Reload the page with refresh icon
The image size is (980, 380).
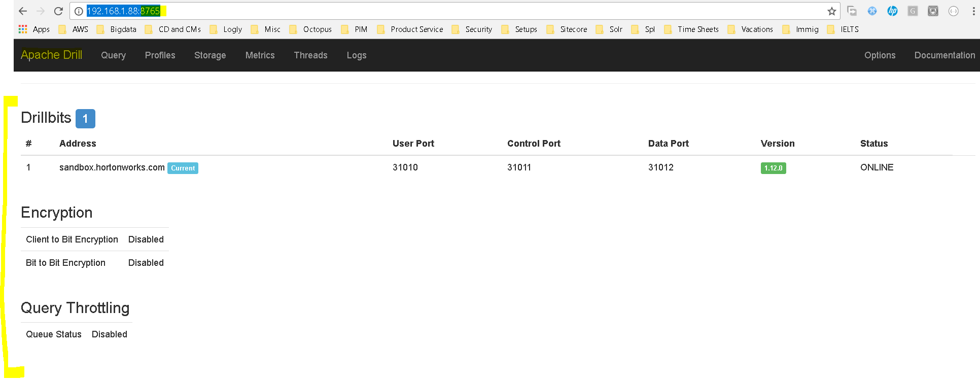(58, 11)
